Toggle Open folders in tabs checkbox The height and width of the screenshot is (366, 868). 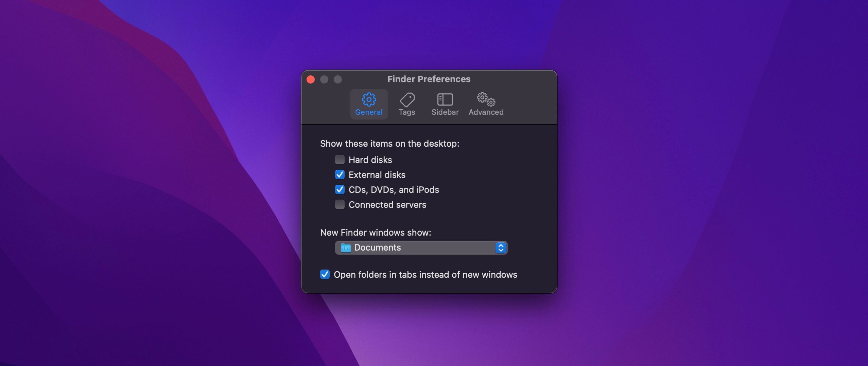point(325,274)
